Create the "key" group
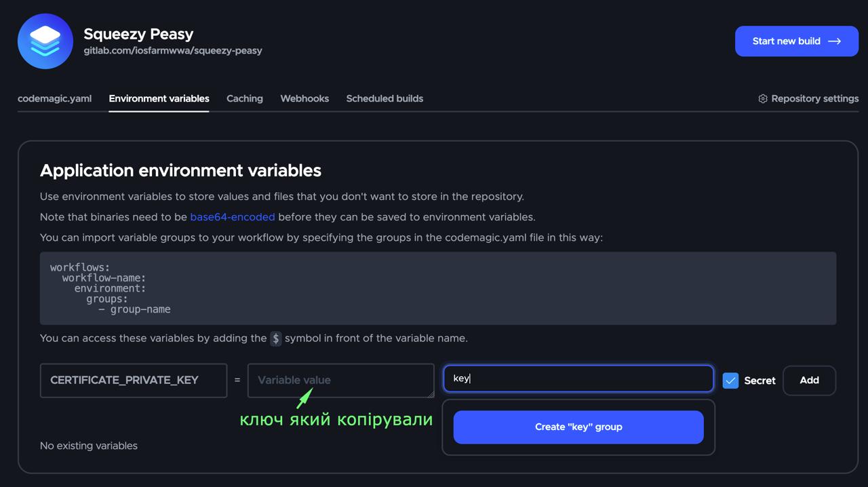This screenshot has height=487, width=868. 578,427
